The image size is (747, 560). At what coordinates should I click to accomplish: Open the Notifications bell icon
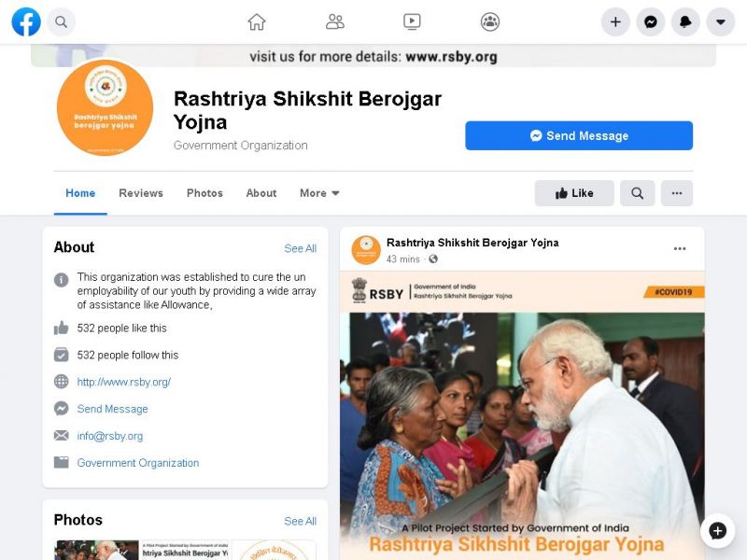point(685,21)
